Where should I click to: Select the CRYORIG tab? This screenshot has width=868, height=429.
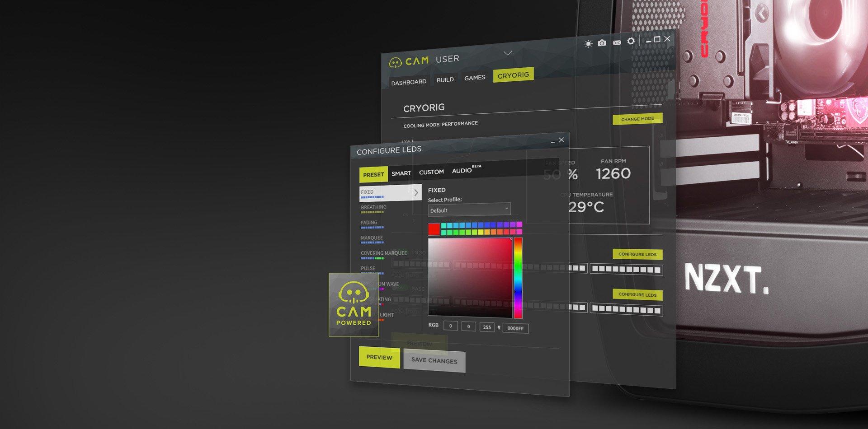(513, 75)
